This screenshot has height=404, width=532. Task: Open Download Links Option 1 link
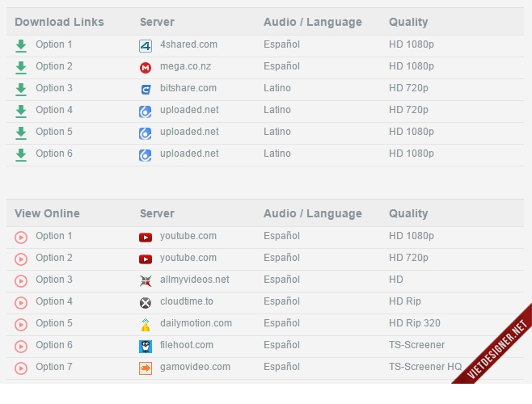(54, 44)
